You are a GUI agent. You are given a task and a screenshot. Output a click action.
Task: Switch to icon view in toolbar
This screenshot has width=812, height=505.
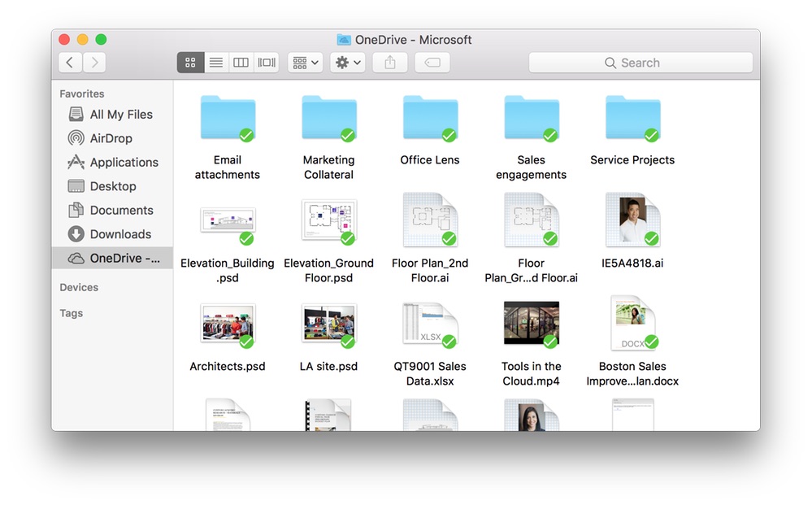click(x=190, y=63)
